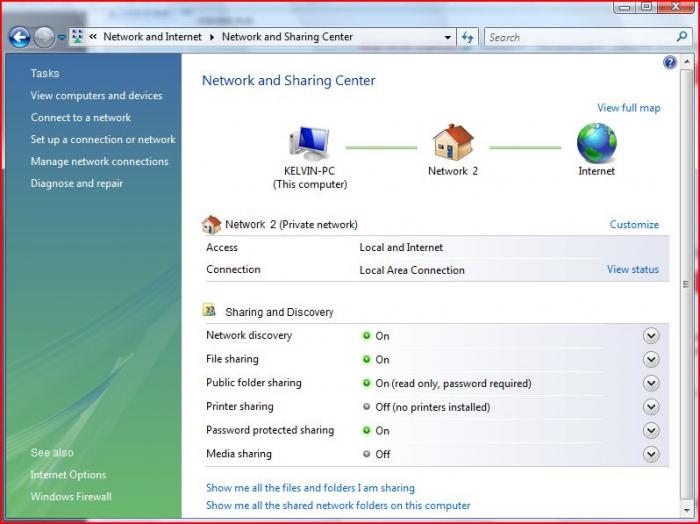The image size is (700, 524).
Task: Expand the Media sharing settings
Action: pyautogui.click(x=651, y=454)
